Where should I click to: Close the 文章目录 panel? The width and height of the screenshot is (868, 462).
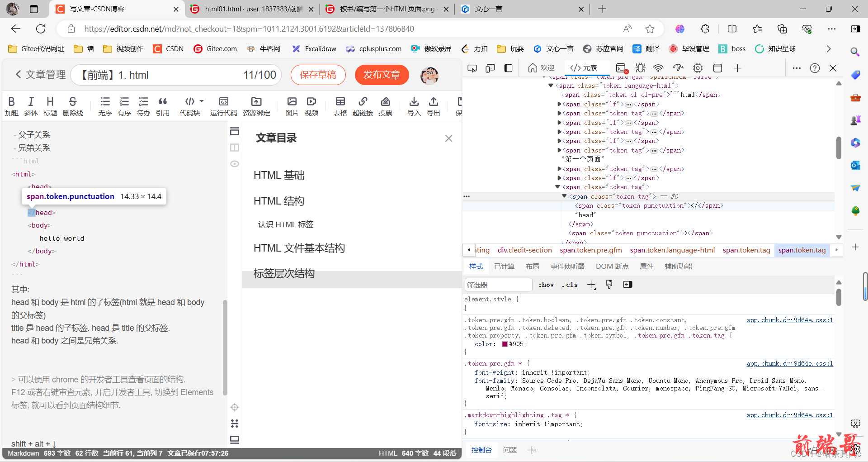point(448,138)
